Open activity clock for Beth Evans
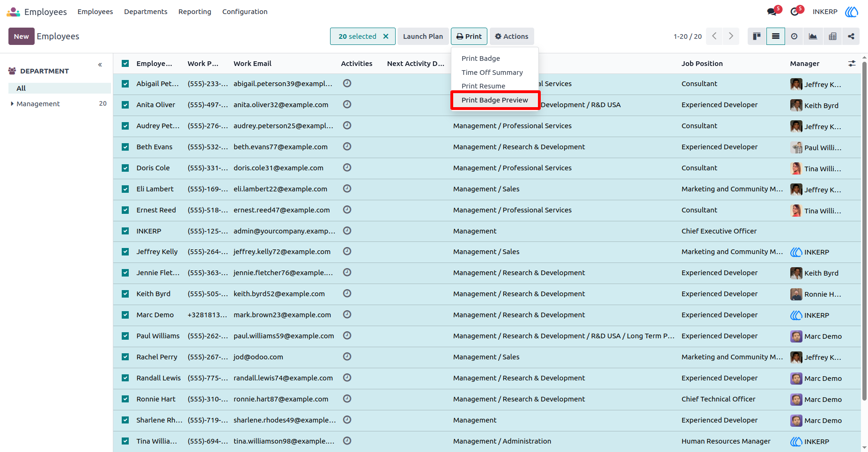This screenshot has height=452, width=868. click(347, 146)
